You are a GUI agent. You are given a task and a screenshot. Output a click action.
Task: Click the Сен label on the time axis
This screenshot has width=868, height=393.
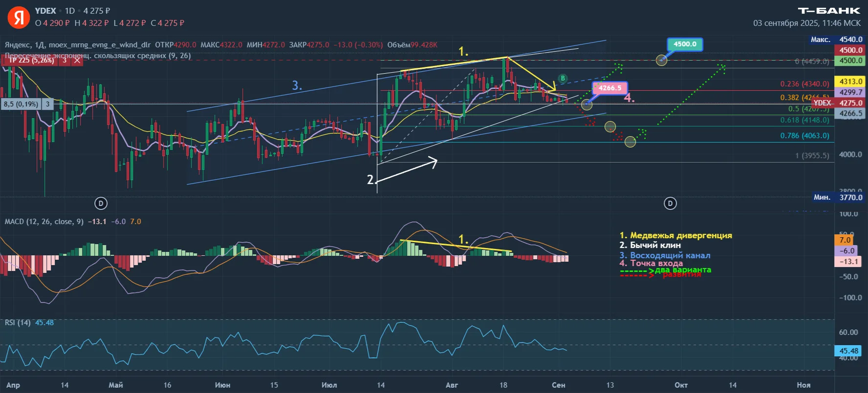(x=559, y=385)
